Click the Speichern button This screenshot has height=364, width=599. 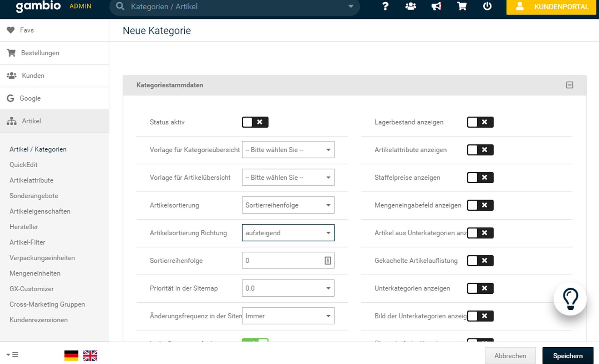point(568,356)
